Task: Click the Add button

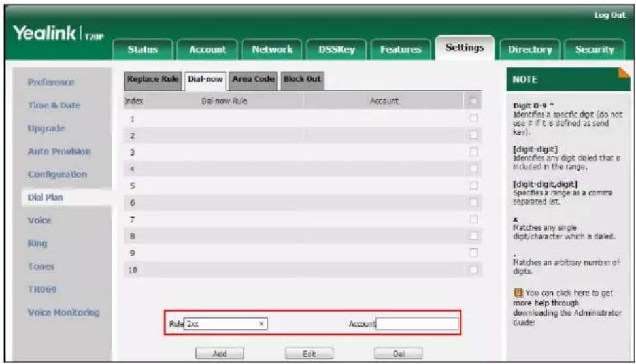Action: (220, 354)
